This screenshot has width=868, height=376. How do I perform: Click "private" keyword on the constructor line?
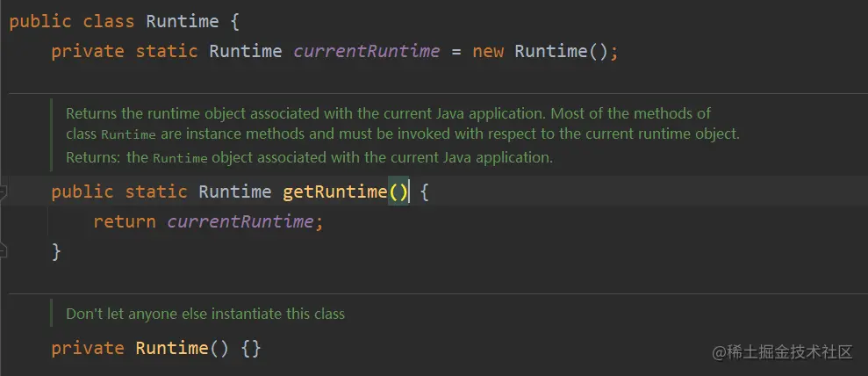pyautogui.click(x=88, y=348)
